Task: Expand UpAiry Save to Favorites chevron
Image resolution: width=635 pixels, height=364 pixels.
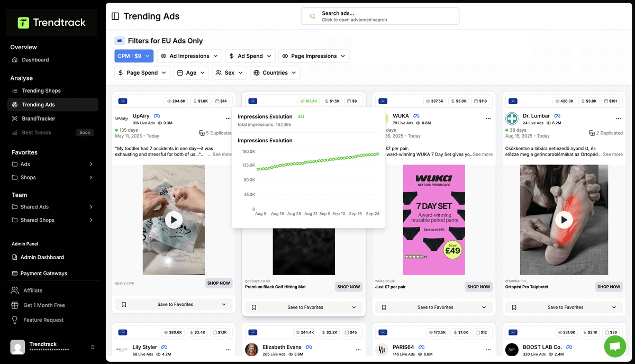Action: coord(224,304)
